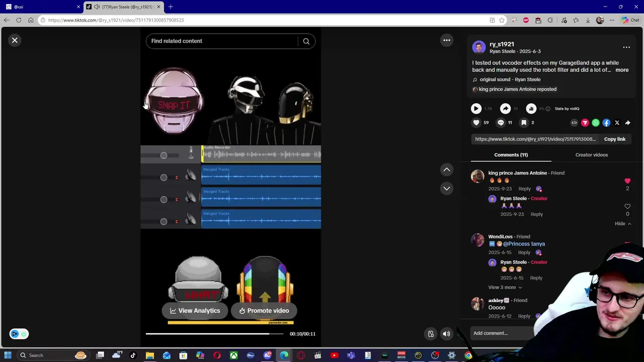Viewport: 644px width, 362px height.
Task: Expand View 3 more replies
Action: click(x=505, y=288)
